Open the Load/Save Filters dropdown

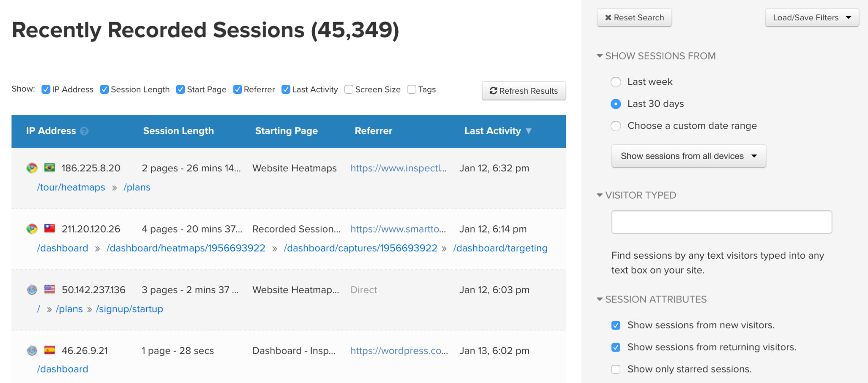(812, 18)
